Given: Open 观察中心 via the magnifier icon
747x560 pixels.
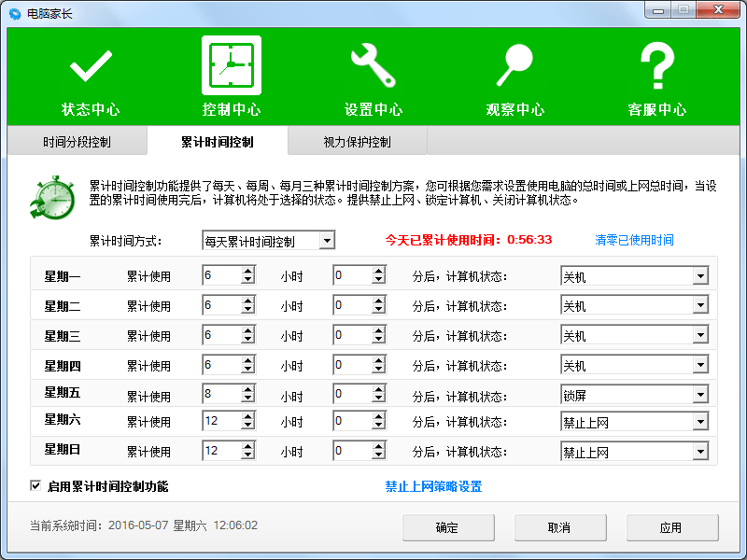Looking at the screenshot, I should (x=515, y=65).
